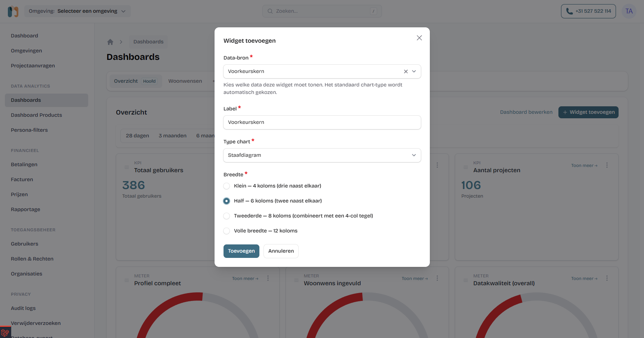Grab the Profiel compleet drag handle

pyautogui.click(x=126, y=280)
